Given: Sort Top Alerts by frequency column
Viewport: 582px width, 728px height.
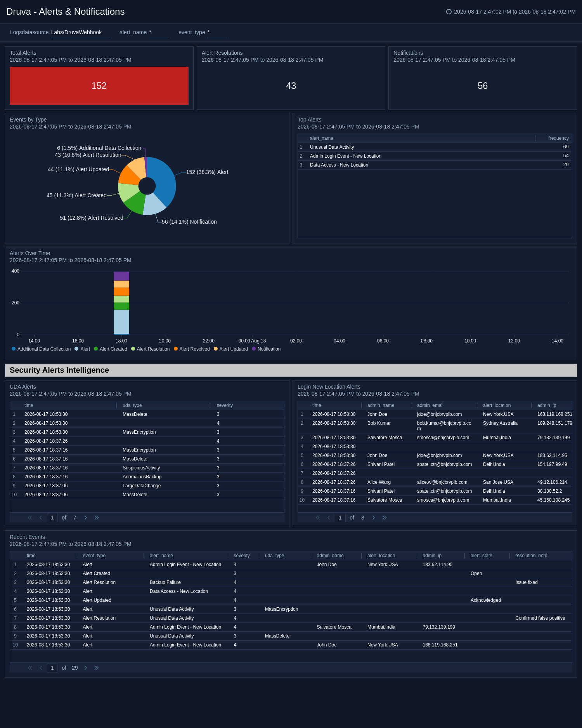Looking at the screenshot, I should [x=558, y=138].
